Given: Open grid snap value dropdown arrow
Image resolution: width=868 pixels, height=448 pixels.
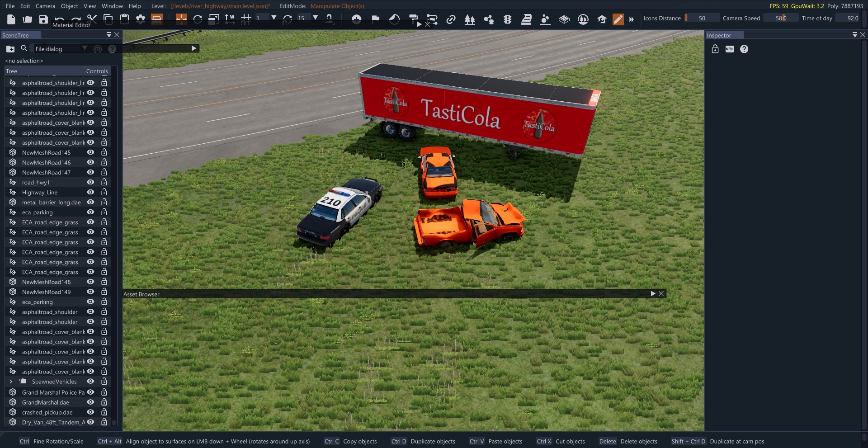Looking at the screenshot, I should click(x=274, y=18).
